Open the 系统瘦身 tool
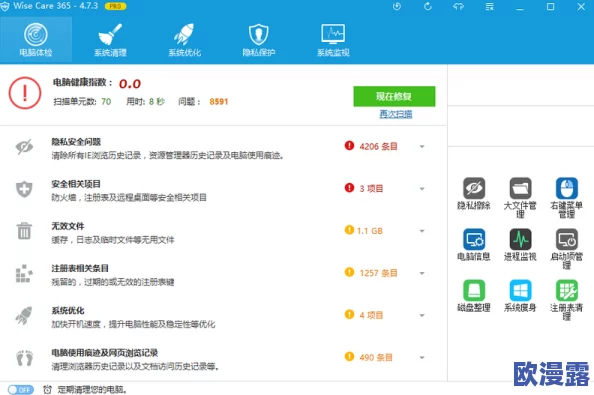The image size is (594, 395). point(520,296)
